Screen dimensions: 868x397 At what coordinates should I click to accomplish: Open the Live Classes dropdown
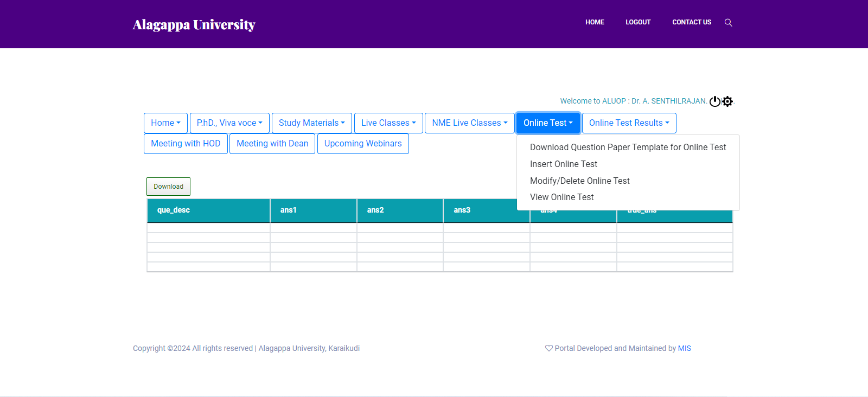388,123
